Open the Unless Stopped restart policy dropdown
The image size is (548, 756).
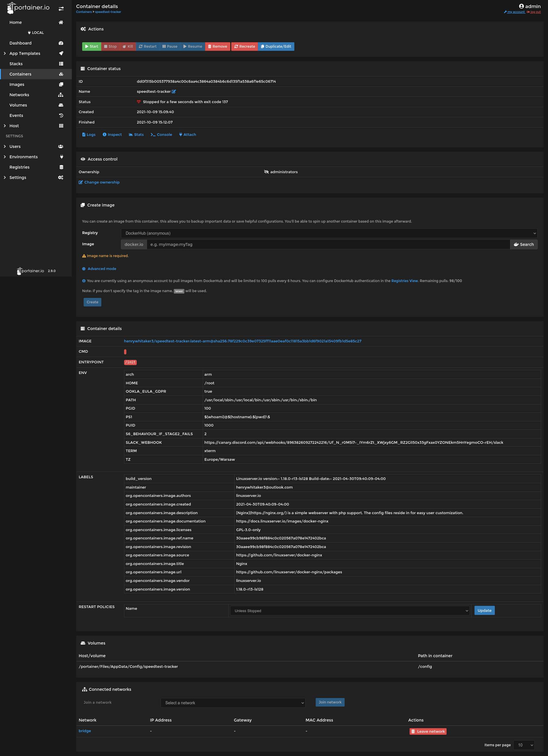pos(350,611)
